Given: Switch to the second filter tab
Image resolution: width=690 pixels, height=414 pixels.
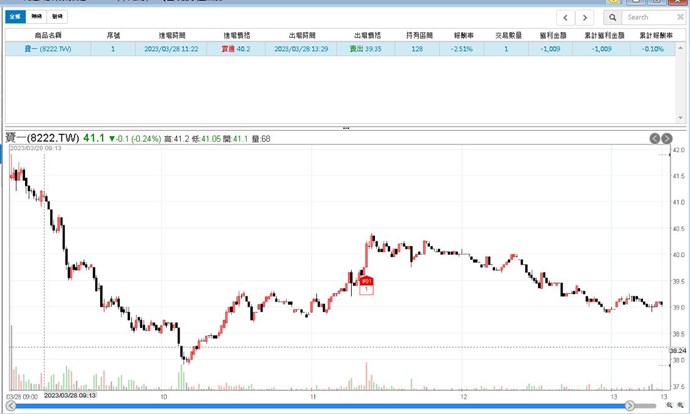Looking at the screenshot, I should (37, 18).
